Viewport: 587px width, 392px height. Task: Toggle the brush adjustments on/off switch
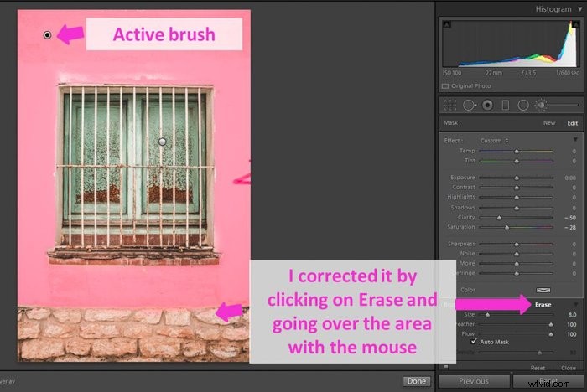pyautogui.click(x=446, y=368)
